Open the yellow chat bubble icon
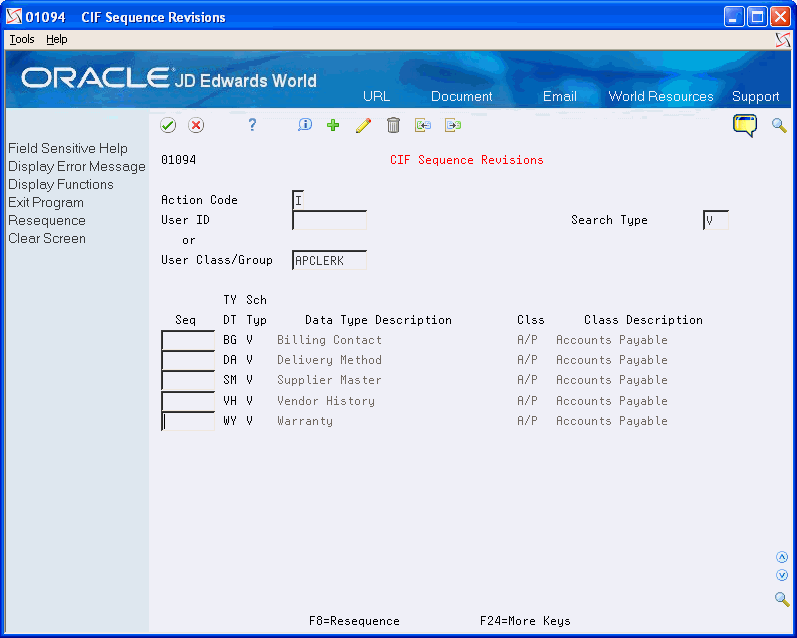The height and width of the screenshot is (638, 797). point(745,125)
